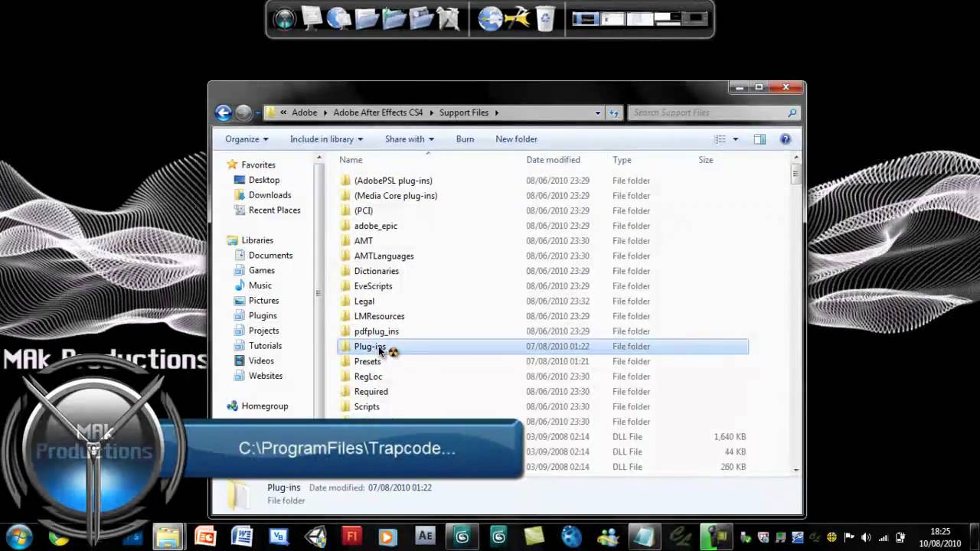Select the adobe_epic folder
Image resolution: width=980 pixels, height=551 pixels.
tap(375, 226)
